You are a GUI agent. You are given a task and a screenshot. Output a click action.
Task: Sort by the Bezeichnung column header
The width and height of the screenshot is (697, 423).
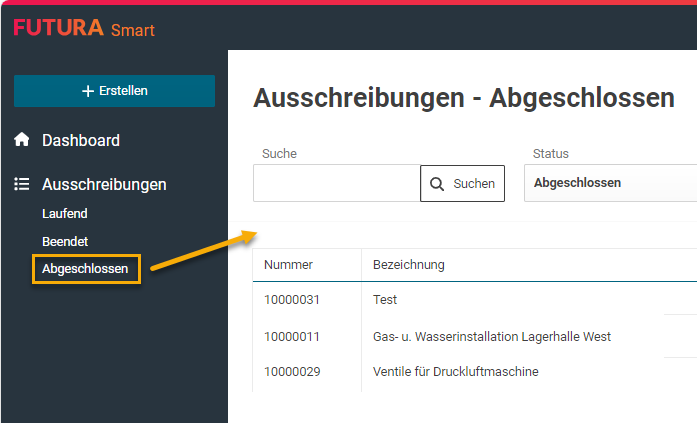(x=409, y=265)
